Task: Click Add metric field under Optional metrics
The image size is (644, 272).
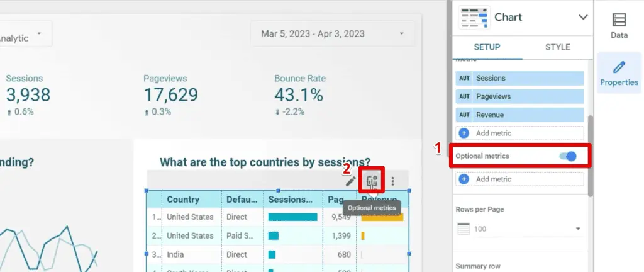Action: (x=520, y=179)
